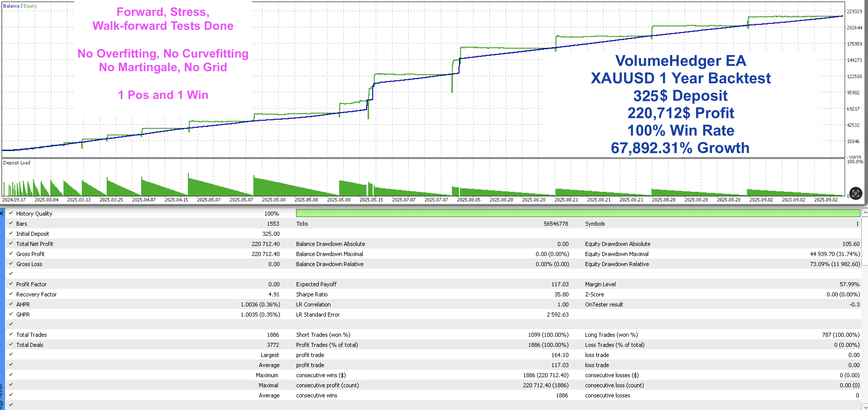Click the round text-scan overlay icon
This screenshot has width=868, height=410.
(856, 193)
